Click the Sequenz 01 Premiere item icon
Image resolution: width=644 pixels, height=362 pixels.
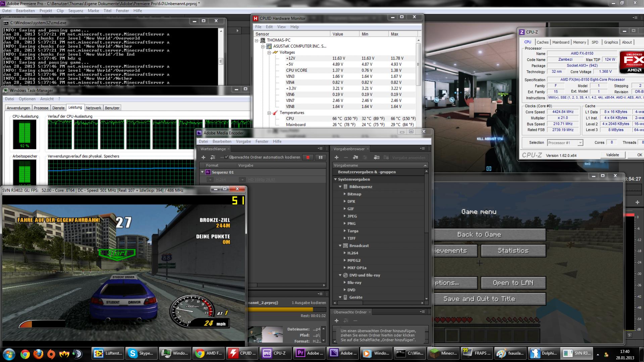(x=208, y=172)
